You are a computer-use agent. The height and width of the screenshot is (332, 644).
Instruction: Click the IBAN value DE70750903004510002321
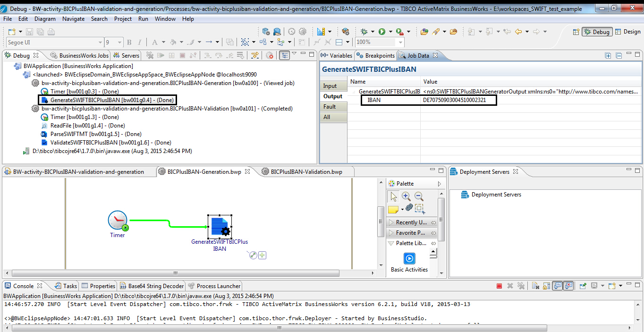(454, 100)
